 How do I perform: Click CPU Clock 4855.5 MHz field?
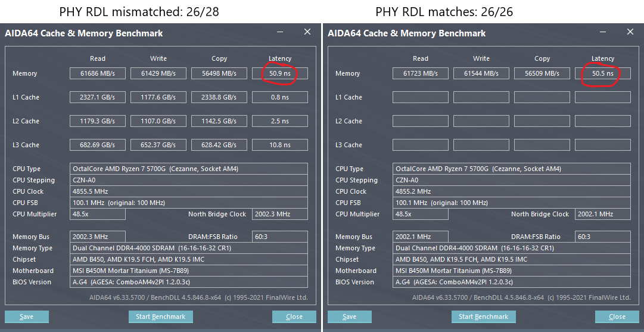(188, 191)
